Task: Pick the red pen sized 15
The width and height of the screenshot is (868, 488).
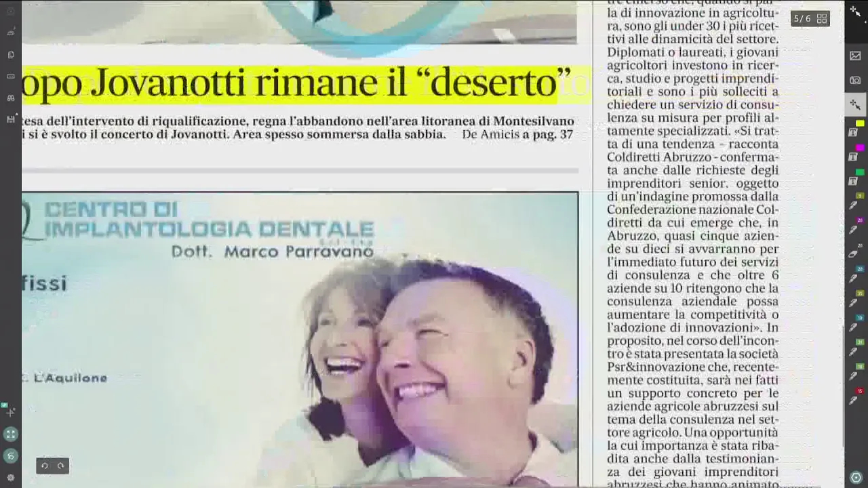Action: tap(855, 398)
